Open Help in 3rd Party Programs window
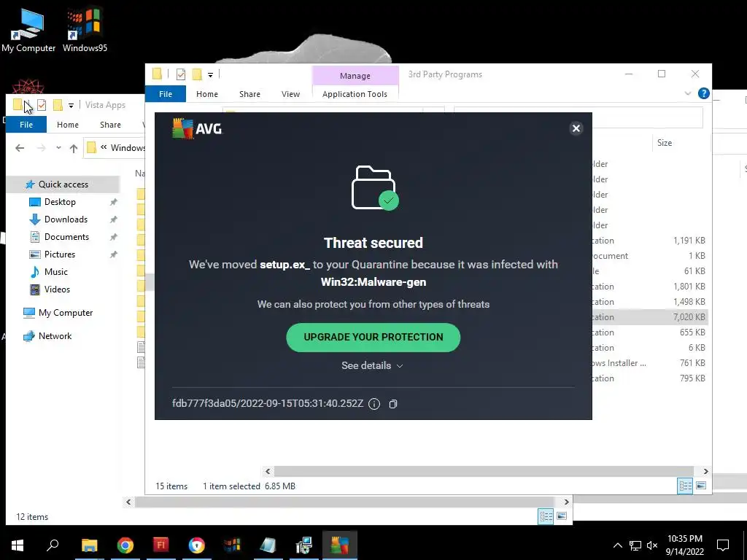 tap(703, 93)
